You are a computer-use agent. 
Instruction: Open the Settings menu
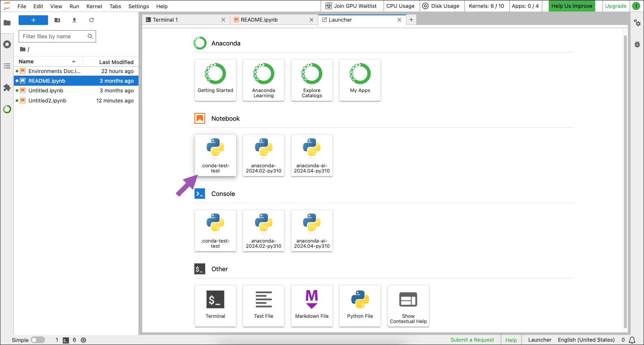[x=138, y=6]
